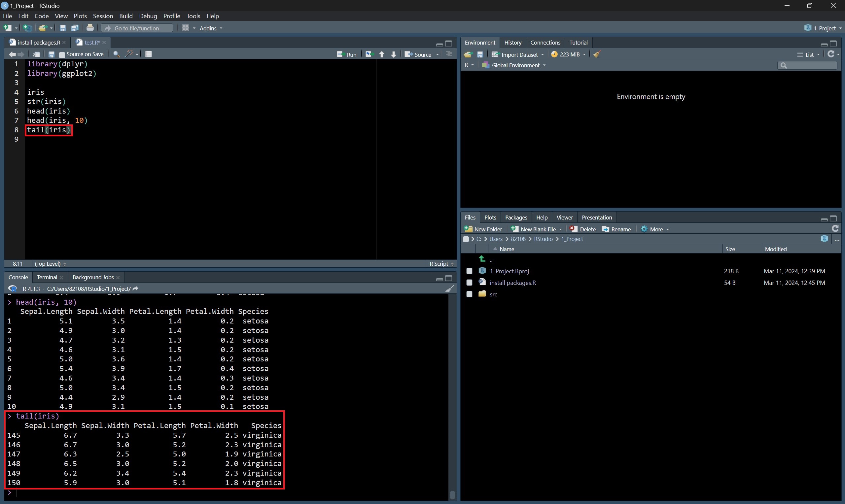Select the checkbox for the src folder

pyautogui.click(x=469, y=294)
